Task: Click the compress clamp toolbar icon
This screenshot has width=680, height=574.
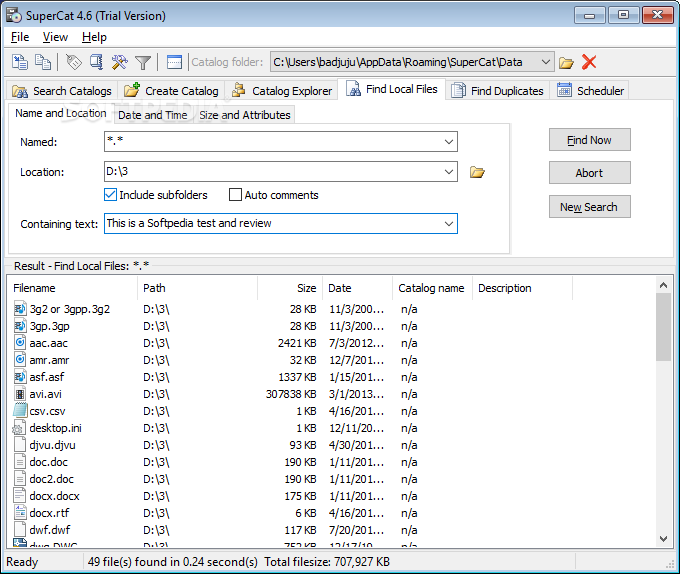Action: pyautogui.click(x=96, y=62)
